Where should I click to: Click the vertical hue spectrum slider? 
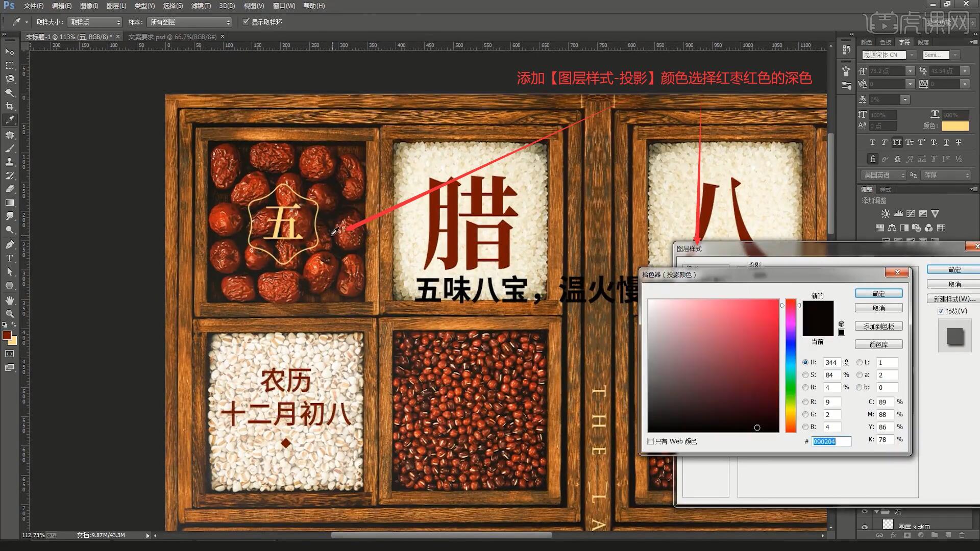(x=791, y=365)
